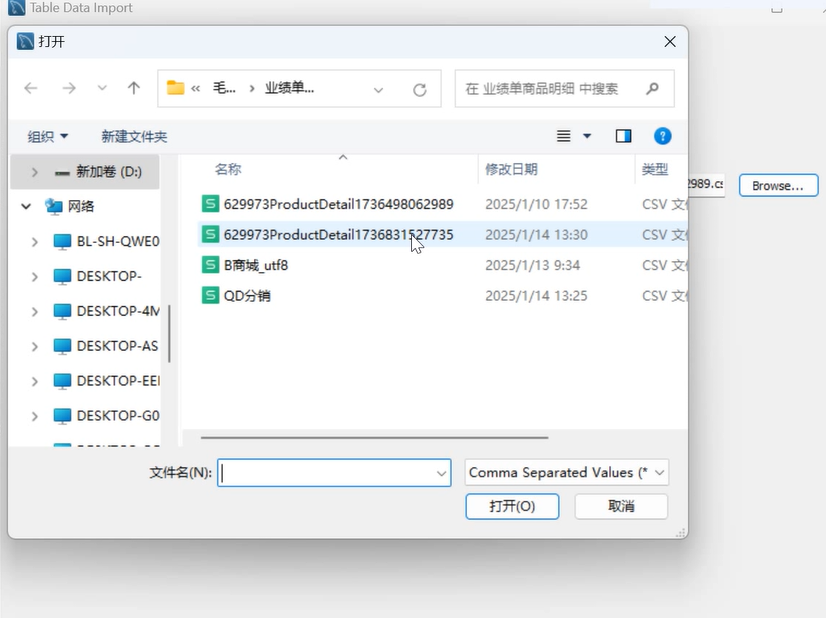
Task: Click the CSV icon of B商城_utf8
Action: pyautogui.click(x=210, y=264)
